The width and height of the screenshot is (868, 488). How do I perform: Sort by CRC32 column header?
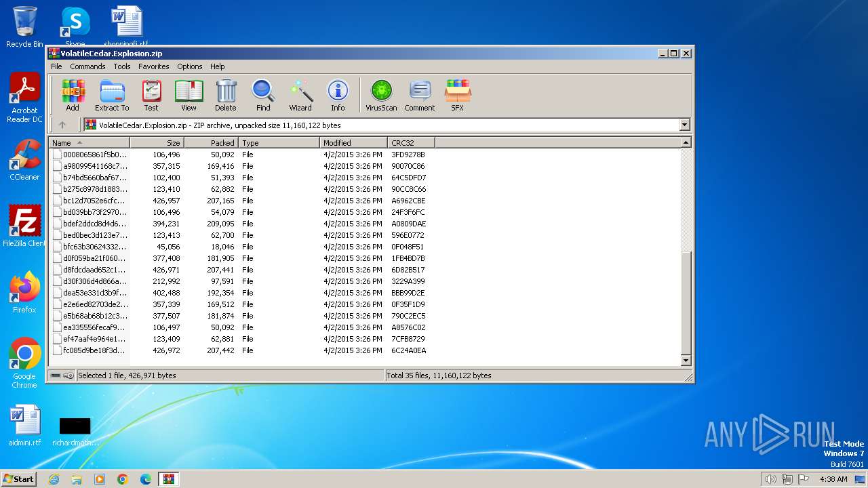(411, 142)
